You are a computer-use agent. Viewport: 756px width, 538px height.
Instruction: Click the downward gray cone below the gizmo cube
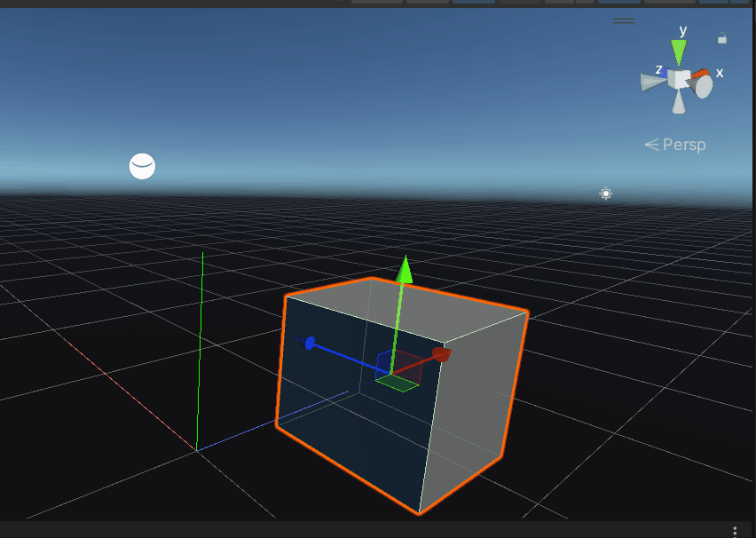click(x=679, y=104)
